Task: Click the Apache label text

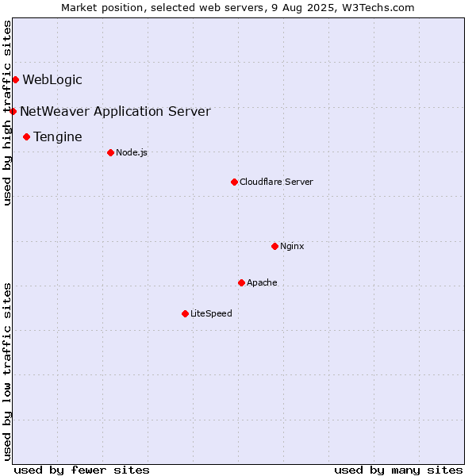Action: pyautogui.click(x=262, y=282)
